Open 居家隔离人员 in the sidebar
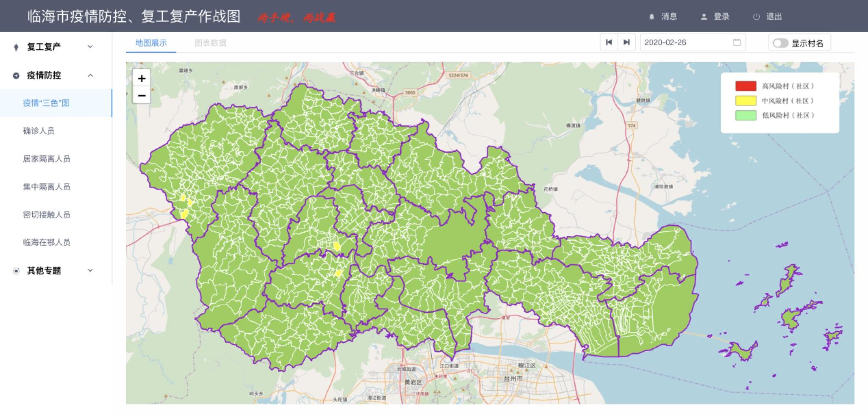This screenshot has height=414, width=868. coord(47,159)
